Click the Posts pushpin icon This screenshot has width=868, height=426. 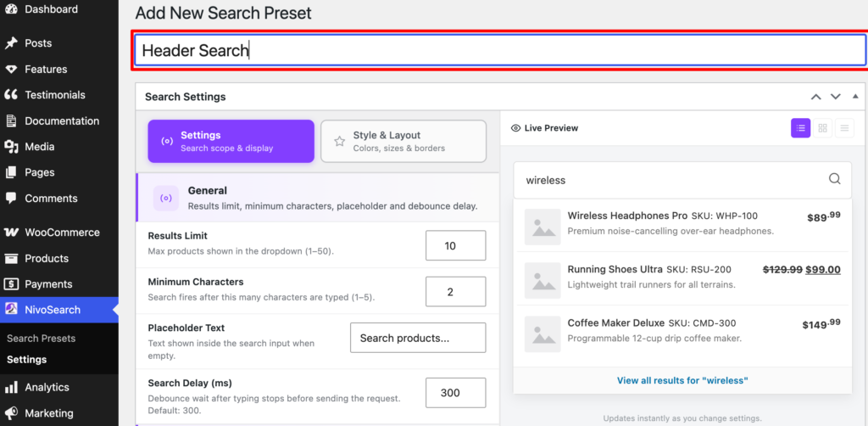11,43
